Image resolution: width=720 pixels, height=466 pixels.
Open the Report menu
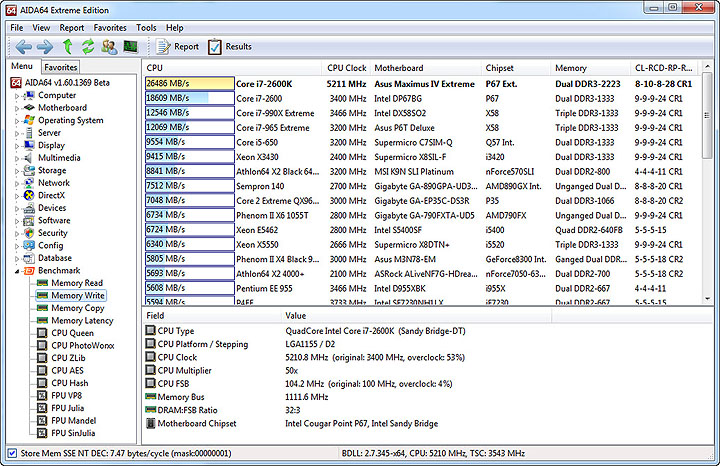coord(72,28)
